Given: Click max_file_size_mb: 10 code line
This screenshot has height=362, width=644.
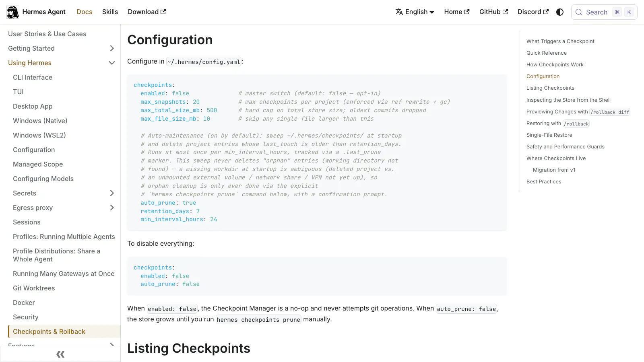Looking at the screenshot, I should click(x=175, y=119).
